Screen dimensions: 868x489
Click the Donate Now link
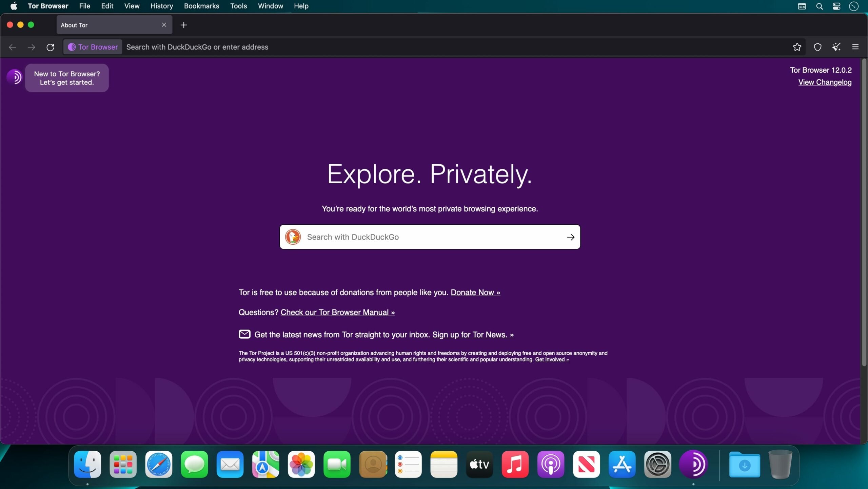coord(475,292)
